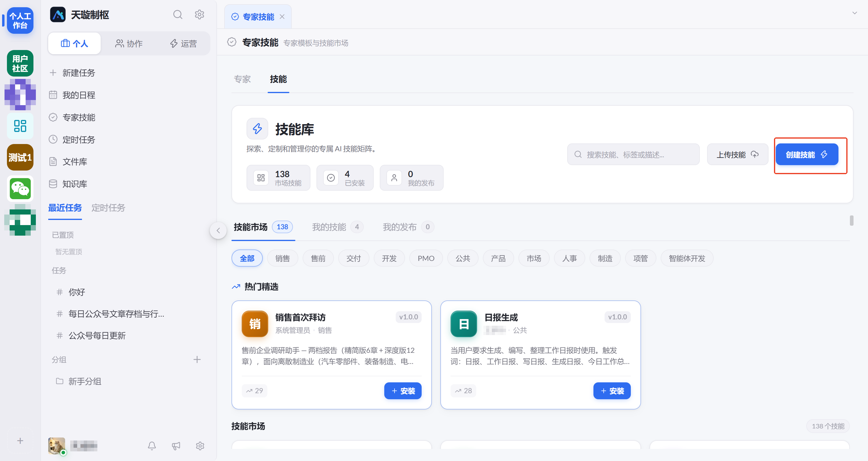Open the 测试1 workspace icon
868x461 pixels.
(x=20, y=157)
